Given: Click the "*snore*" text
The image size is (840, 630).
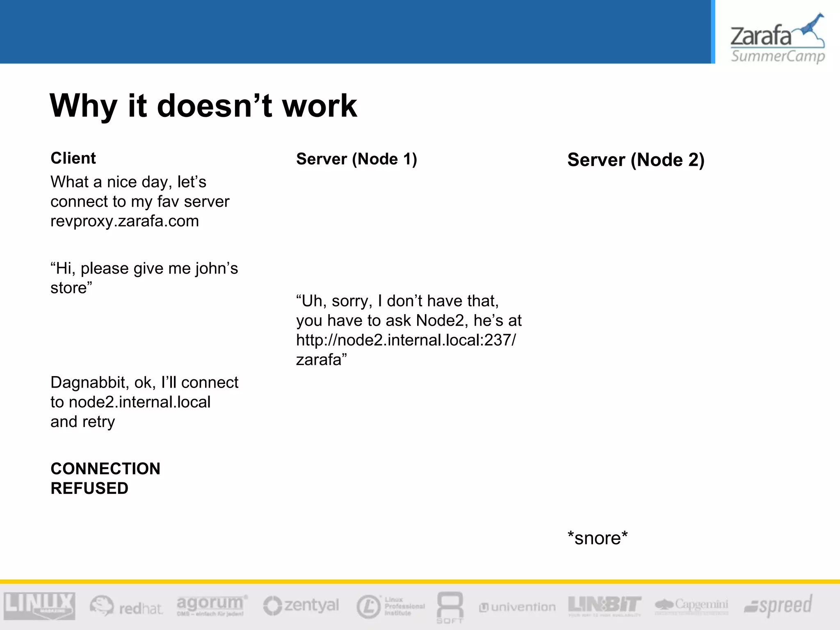Looking at the screenshot, I should (x=598, y=538).
